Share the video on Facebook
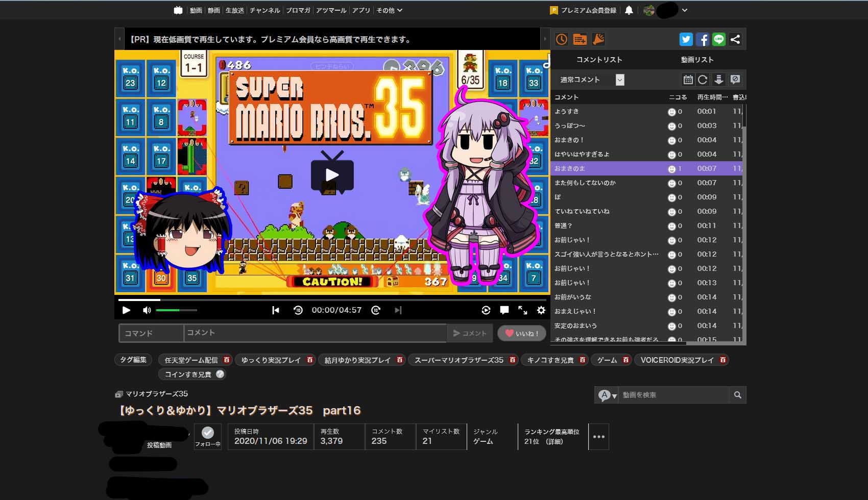 pos(703,39)
